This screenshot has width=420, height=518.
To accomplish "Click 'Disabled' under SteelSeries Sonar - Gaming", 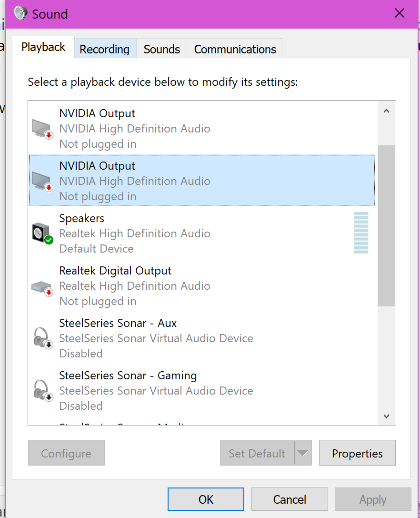I will pos(81,406).
